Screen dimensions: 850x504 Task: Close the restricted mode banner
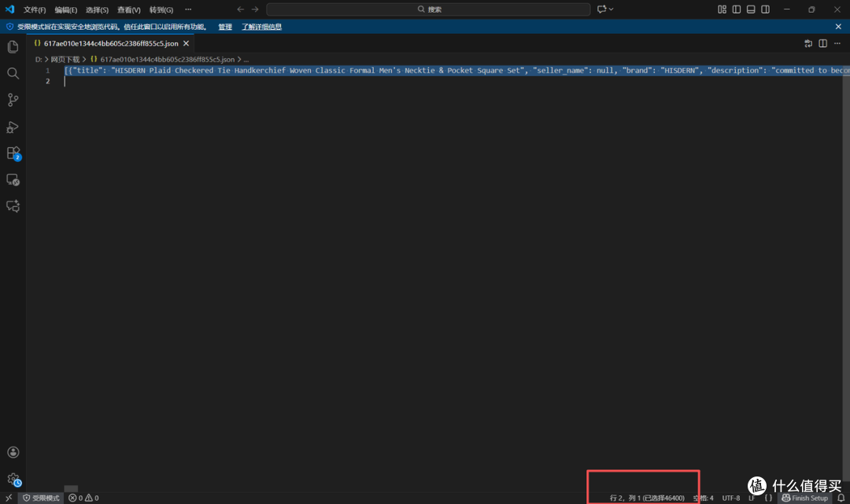point(838,27)
